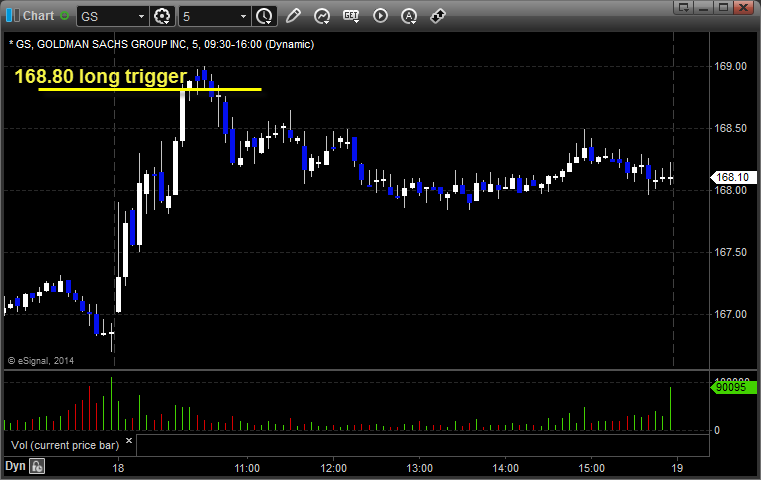Screen dimensions: 761x480
Task: Click the 167.50 price axis label
Action: coord(730,252)
